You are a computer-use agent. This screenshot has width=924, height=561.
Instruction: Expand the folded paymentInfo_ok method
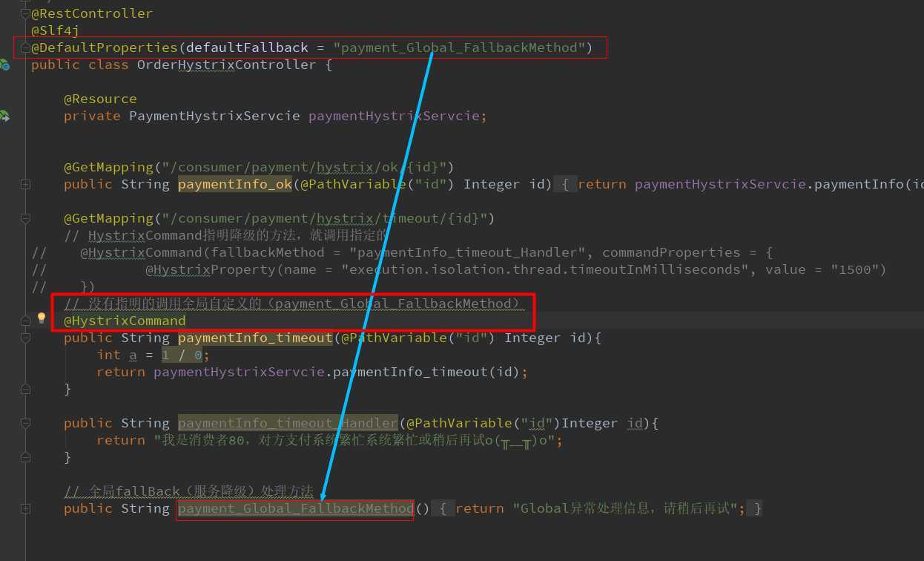coord(25,184)
